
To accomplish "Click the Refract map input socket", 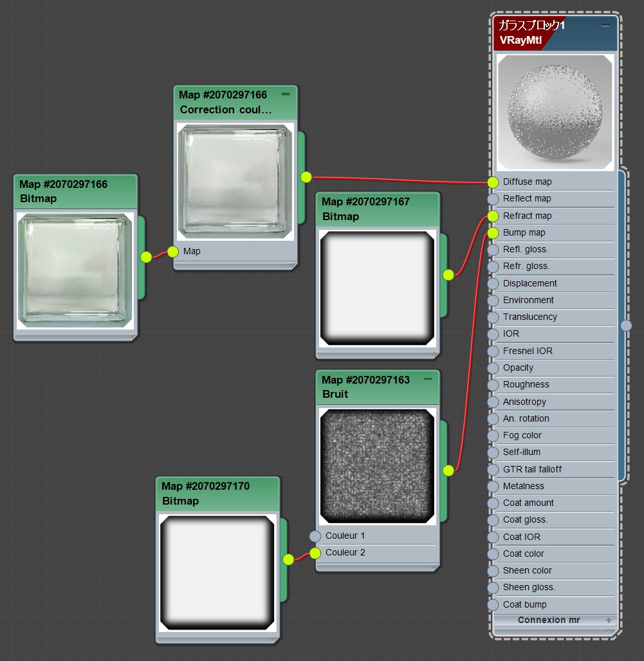I will coord(493,216).
